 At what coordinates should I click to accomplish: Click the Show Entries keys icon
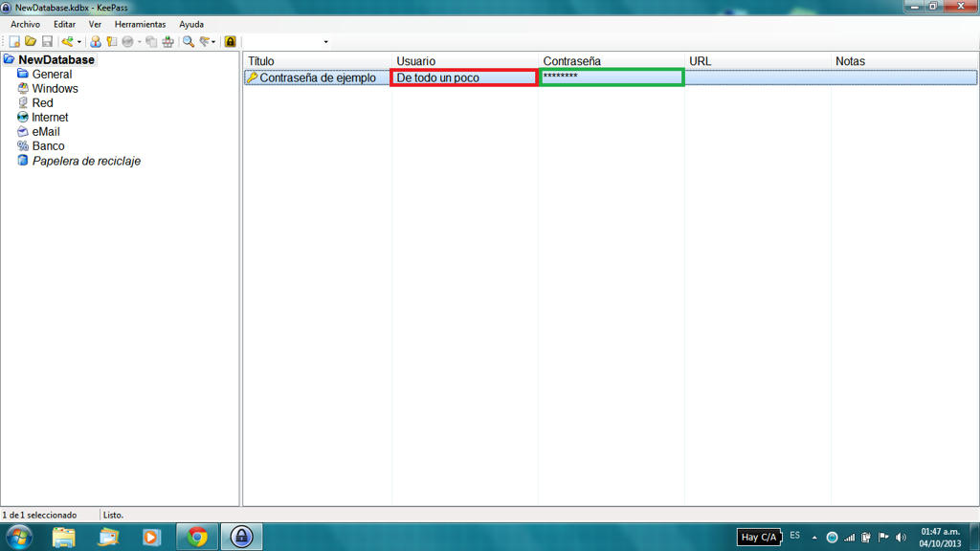[x=205, y=42]
